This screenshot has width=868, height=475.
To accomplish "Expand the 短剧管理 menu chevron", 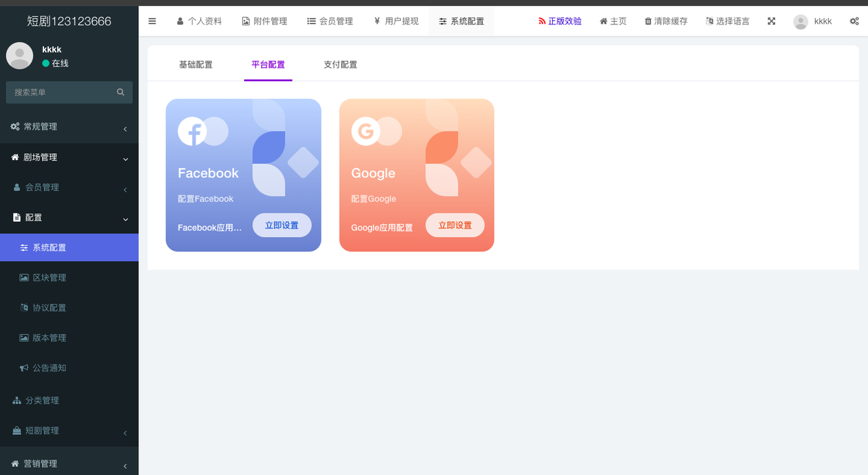I will 125,433.
